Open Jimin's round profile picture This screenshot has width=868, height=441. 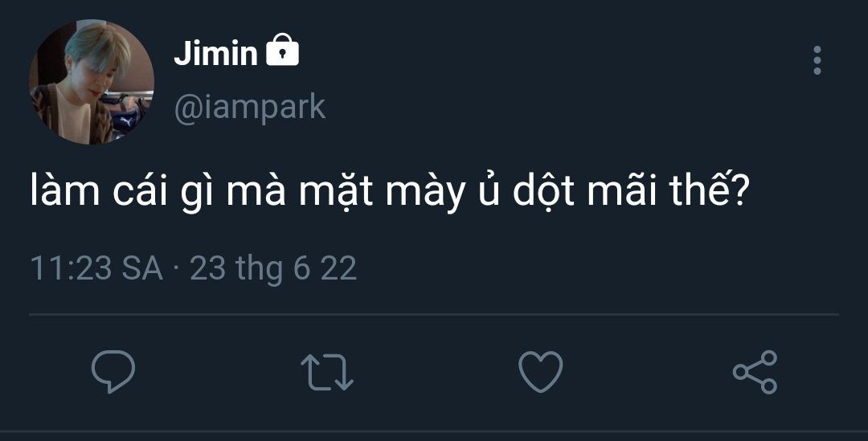(92, 82)
